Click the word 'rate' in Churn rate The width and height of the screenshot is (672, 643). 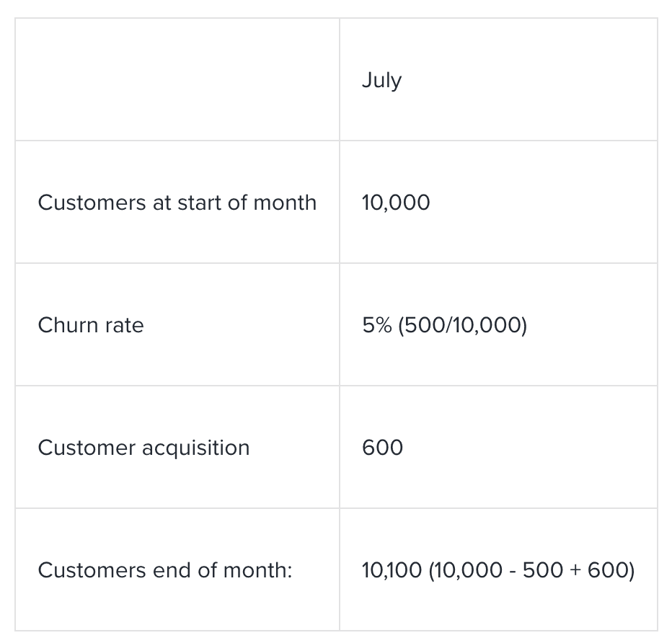(x=124, y=325)
